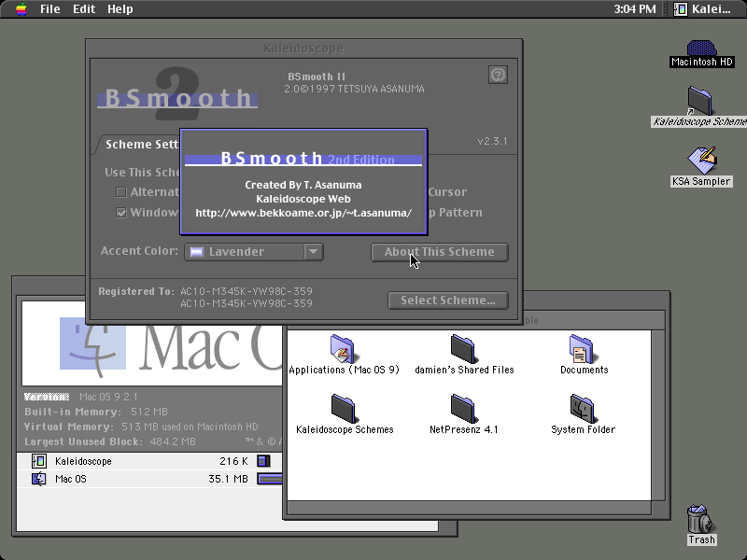Open the Kaleidoscope application menu

[703, 9]
